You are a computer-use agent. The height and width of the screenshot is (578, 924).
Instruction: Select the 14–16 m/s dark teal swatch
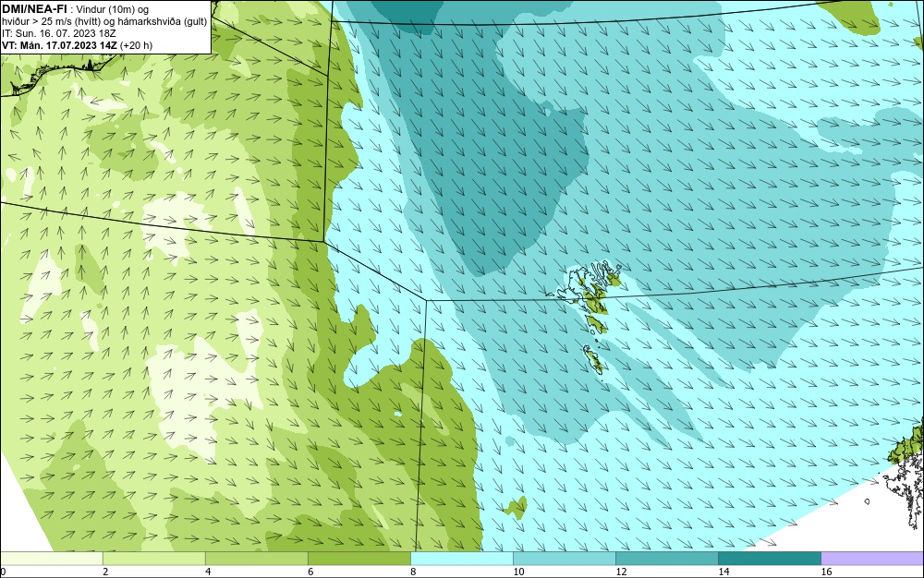769,558
